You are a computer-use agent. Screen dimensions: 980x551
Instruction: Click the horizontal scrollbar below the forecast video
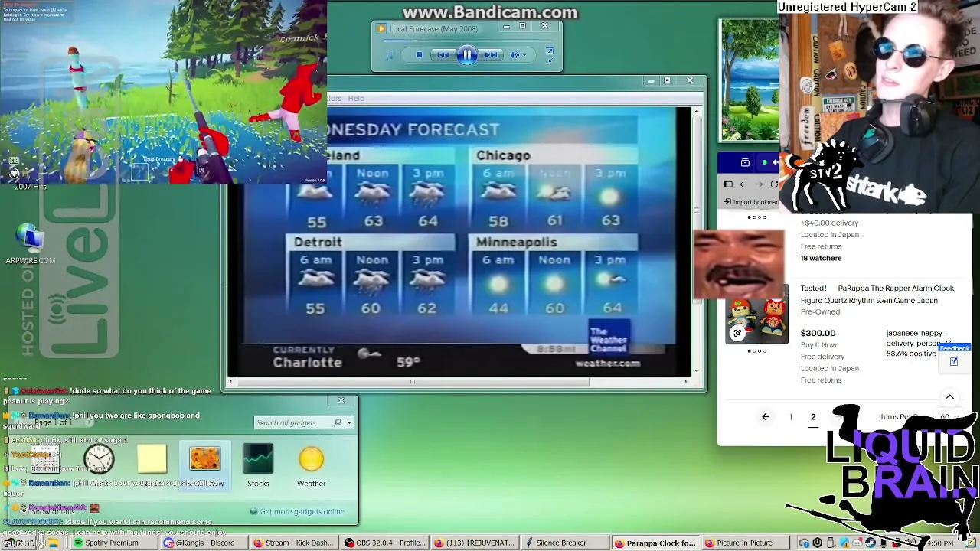tap(413, 381)
